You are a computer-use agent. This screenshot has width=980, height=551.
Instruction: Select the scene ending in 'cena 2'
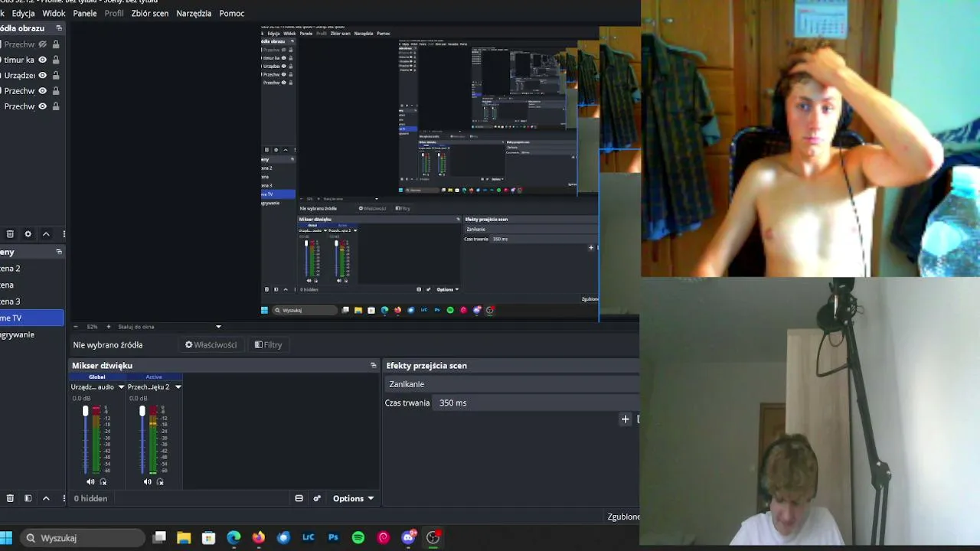32,269
